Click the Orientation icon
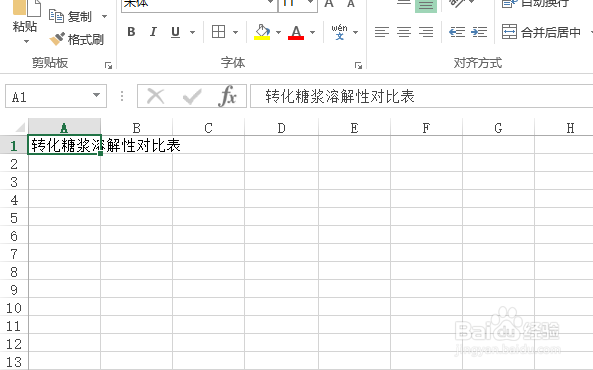The width and height of the screenshot is (593, 370). 456,4
